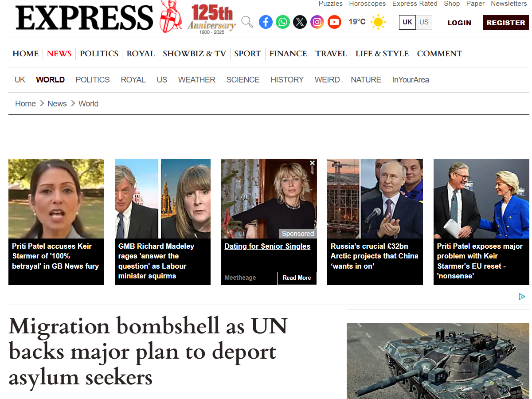Open the Newsletters link in top bar
Screen dimensions: 532x399
[509, 4]
